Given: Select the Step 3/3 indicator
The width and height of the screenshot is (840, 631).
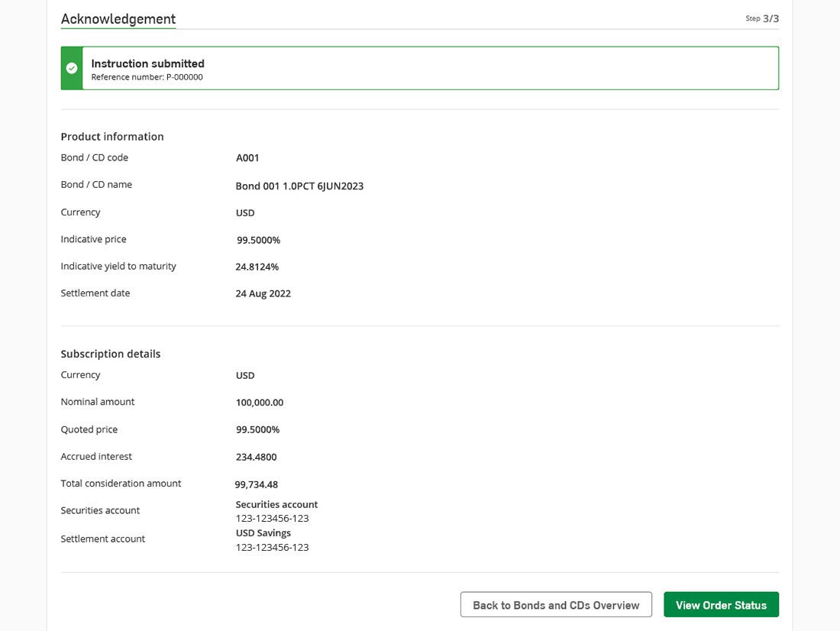Looking at the screenshot, I should coord(762,18).
